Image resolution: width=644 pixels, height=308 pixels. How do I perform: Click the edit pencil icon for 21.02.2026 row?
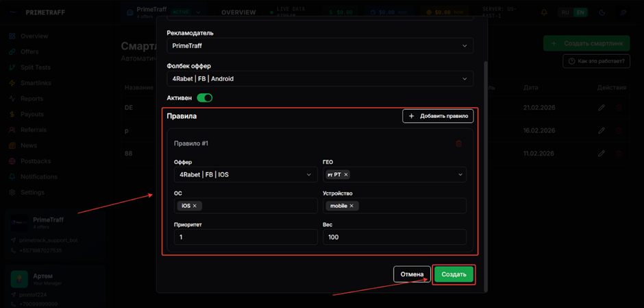[602, 108]
